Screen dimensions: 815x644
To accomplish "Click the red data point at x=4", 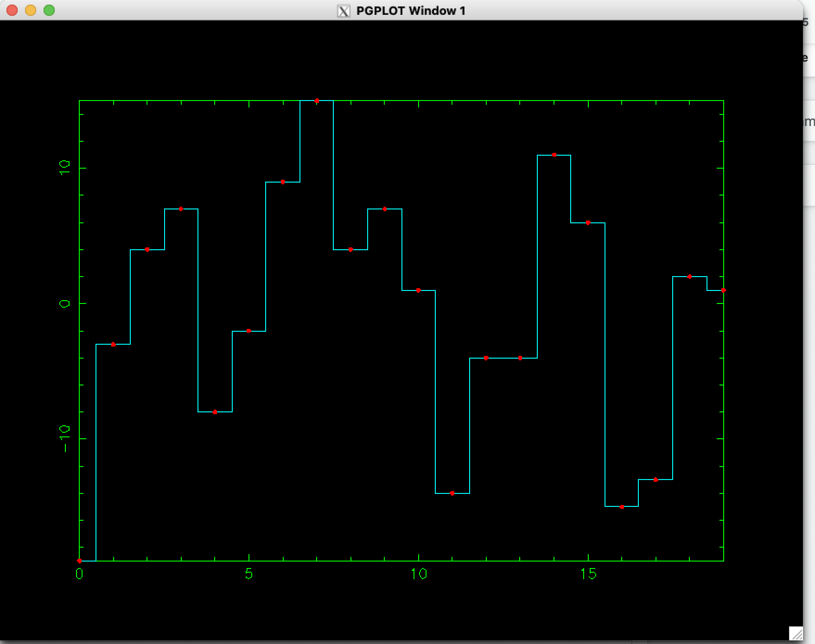I will tap(215, 412).
